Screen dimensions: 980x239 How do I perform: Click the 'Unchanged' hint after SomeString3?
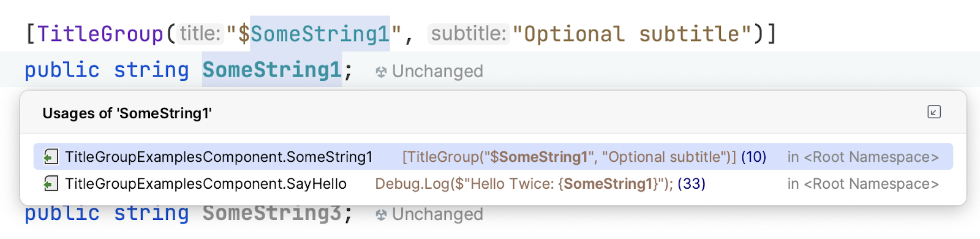click(437, 214)
